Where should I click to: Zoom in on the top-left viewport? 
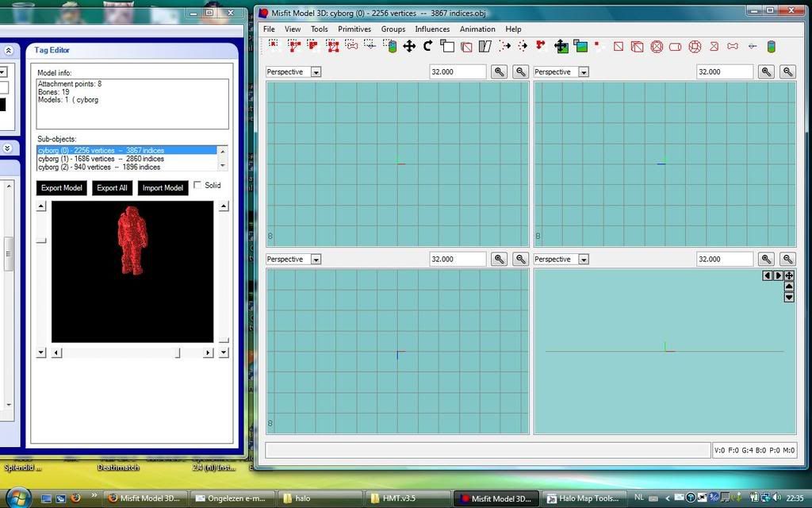[500, 72]
